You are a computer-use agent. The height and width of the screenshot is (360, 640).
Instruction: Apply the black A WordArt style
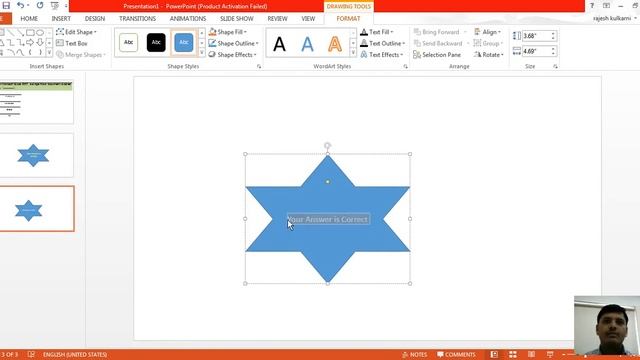(279, 44)
